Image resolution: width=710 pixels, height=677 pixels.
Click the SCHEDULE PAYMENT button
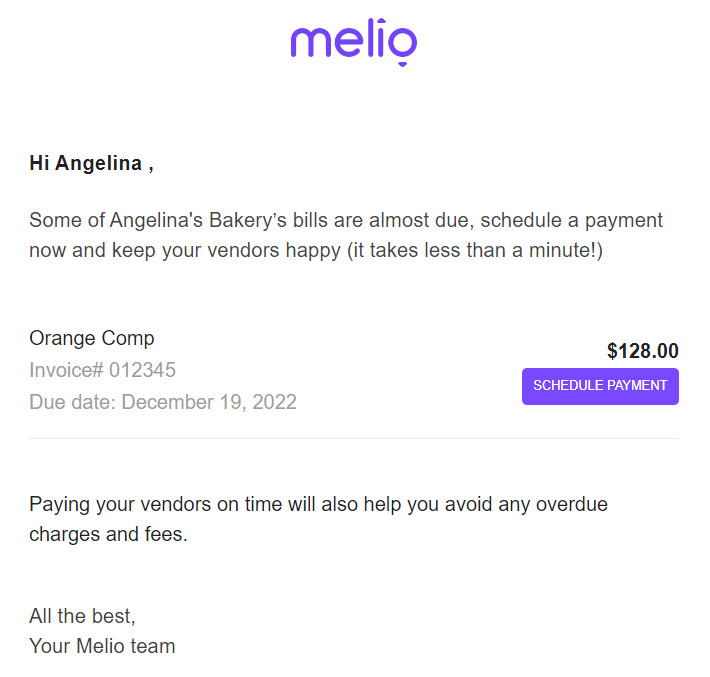[600, 386]
